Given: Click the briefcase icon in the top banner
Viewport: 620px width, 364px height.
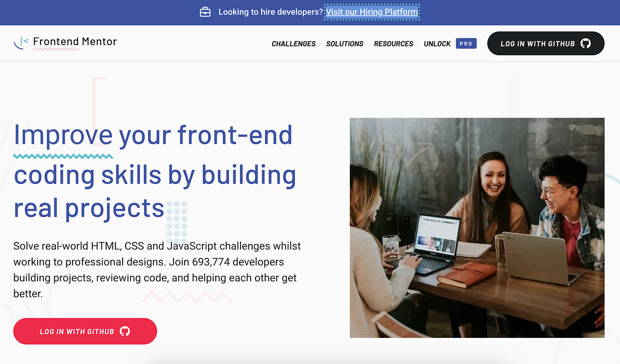Looking at the screenshot, I should [x=205, y=12].
